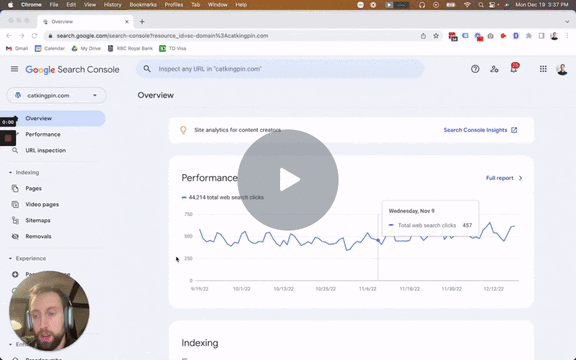
Task: Click the lightbulb icon in the site analytics banner
Action: (183, 130)
